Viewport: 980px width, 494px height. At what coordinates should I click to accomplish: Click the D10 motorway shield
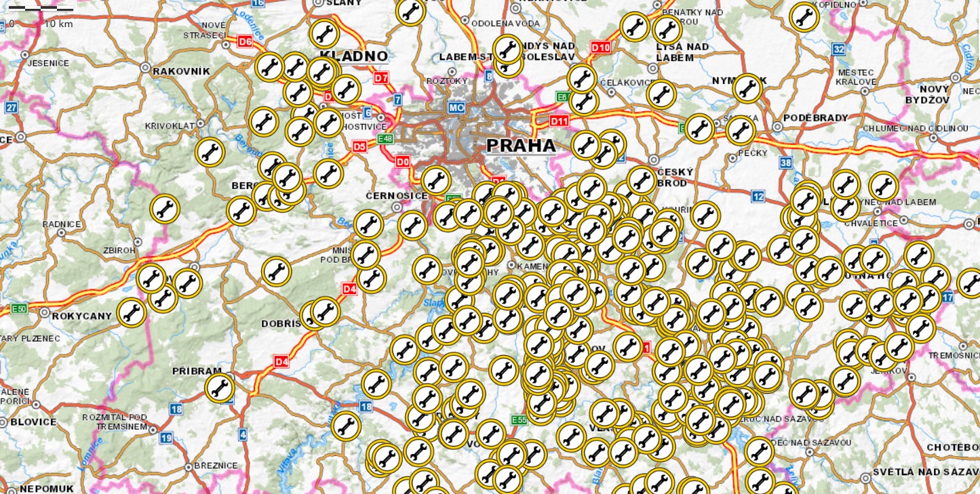[x=600, y=47]
